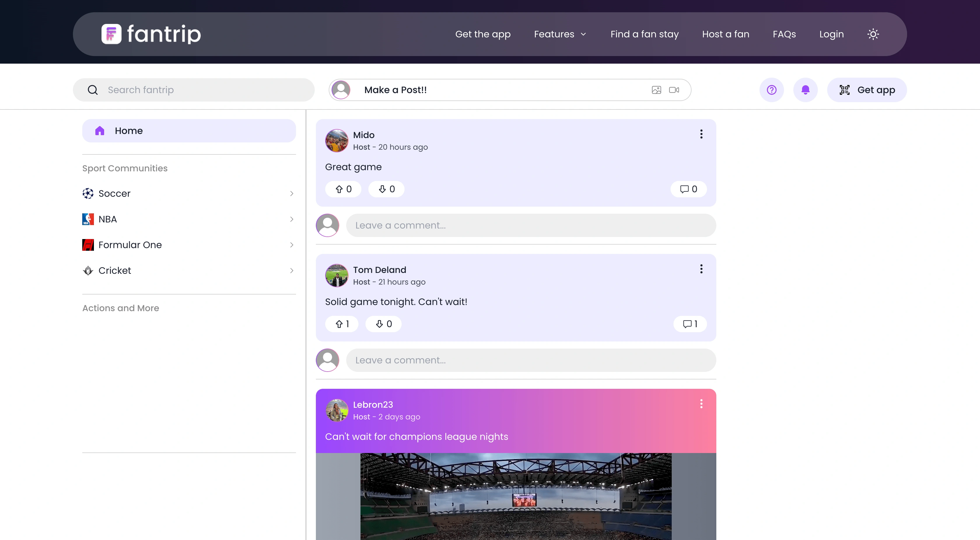Screen dimensions: 980x540
Task: Open notifications bell
Action: pyautogui.click(x=805, y=90)
